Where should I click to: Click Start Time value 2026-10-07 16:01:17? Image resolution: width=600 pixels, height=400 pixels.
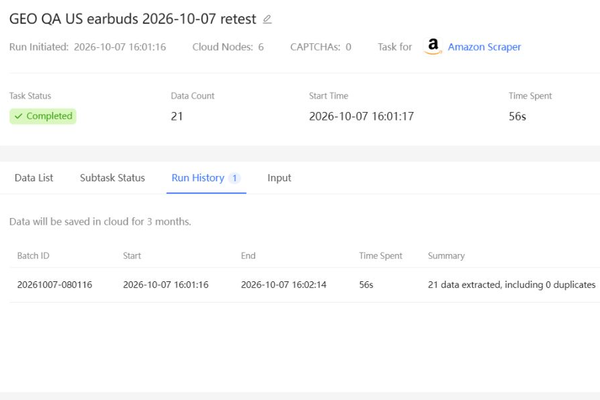[x=362, y=116]
